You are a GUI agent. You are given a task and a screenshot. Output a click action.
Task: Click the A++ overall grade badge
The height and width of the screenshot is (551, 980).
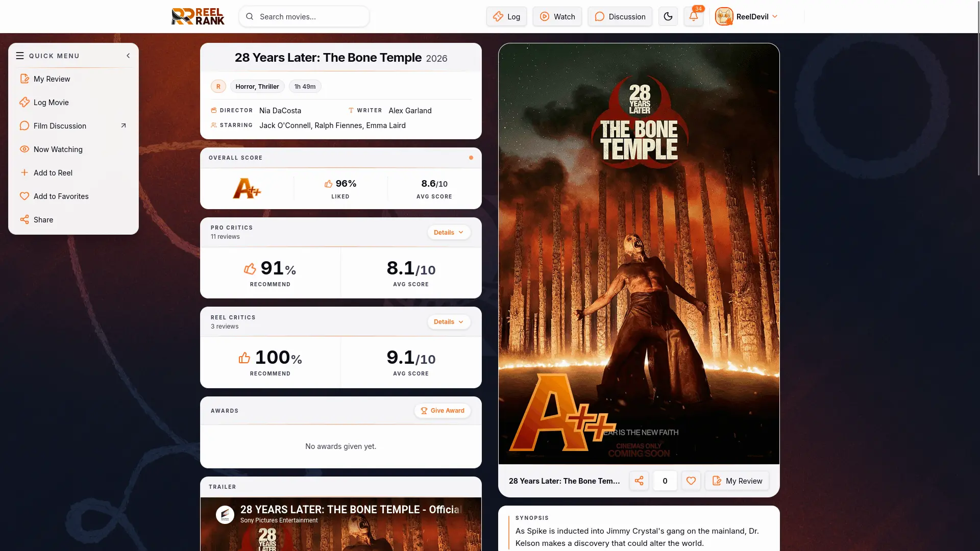click(247, 188)
